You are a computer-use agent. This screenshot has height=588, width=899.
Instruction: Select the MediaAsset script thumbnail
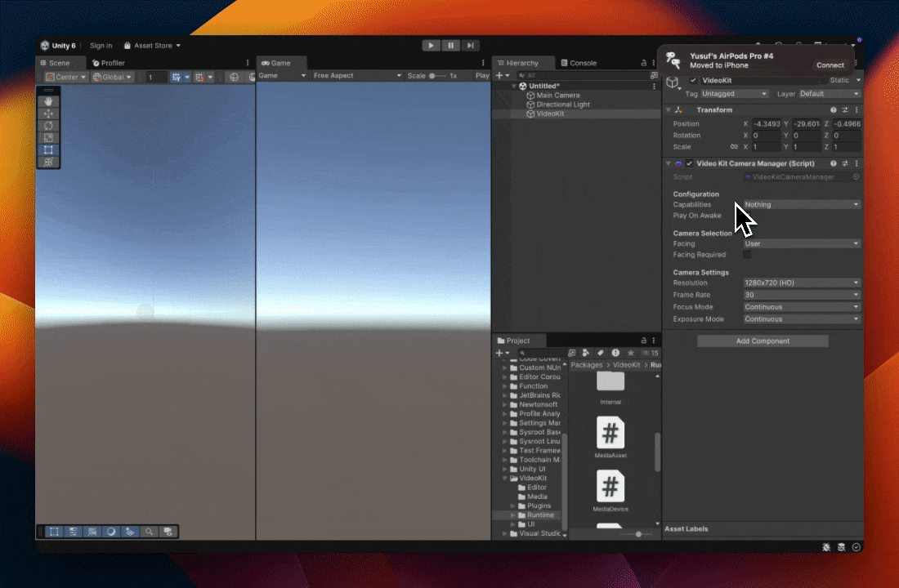coord(611,433)
